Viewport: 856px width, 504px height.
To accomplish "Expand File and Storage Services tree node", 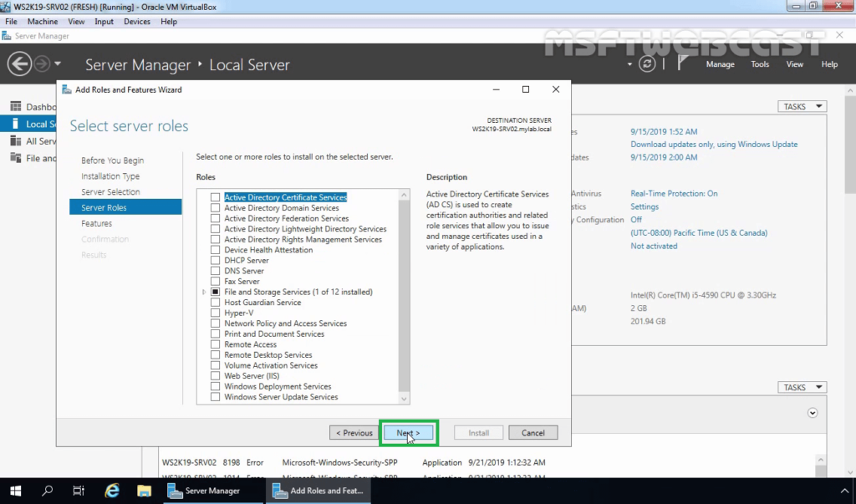I will point(204,293).
